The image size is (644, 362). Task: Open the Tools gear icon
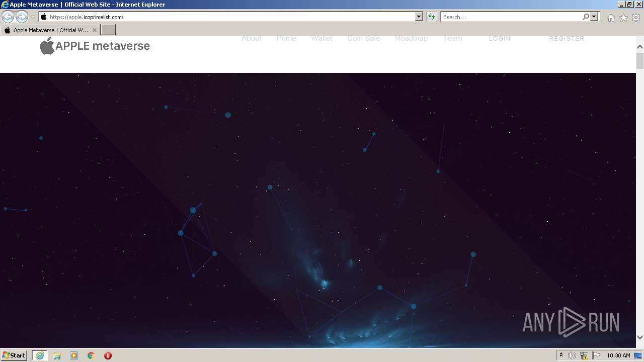pyautogui.click(x=636, y=18)
